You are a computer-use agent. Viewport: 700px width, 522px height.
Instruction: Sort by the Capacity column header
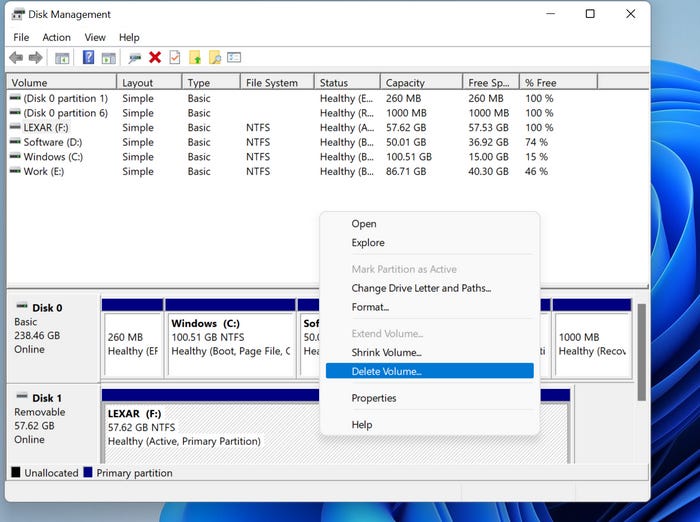click(421, 83)
